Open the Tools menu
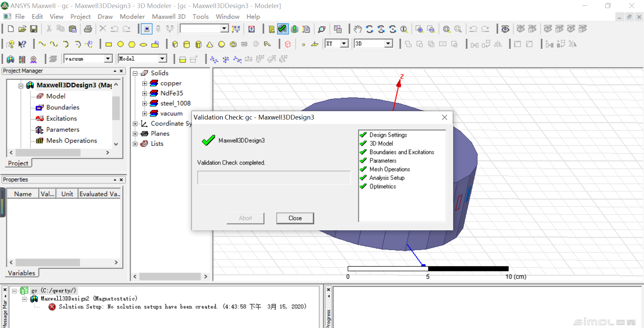Screen dimensions: 644x328 201,16
